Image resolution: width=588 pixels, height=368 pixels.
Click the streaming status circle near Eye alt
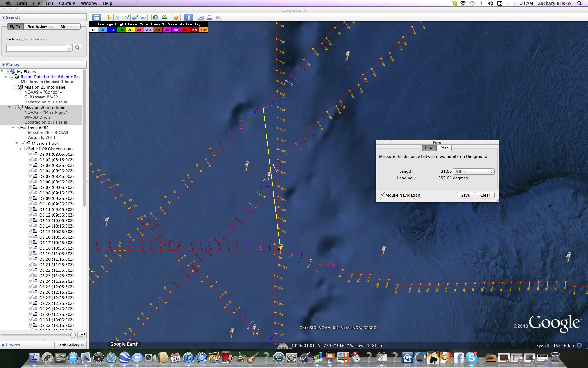pos(579,345)
